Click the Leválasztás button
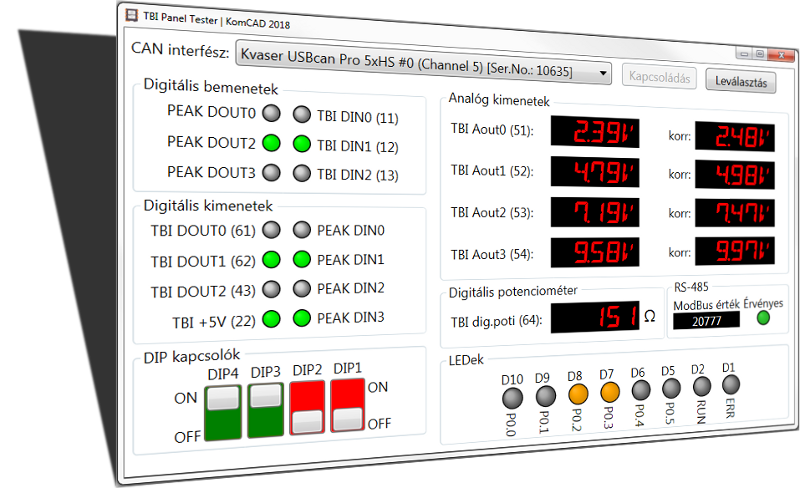This screenshot has width=800, height=488. (x=742, y=81)
